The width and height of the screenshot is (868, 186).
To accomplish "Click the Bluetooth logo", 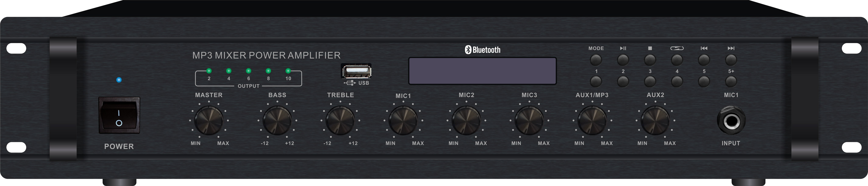I will [x=482, y=50].
